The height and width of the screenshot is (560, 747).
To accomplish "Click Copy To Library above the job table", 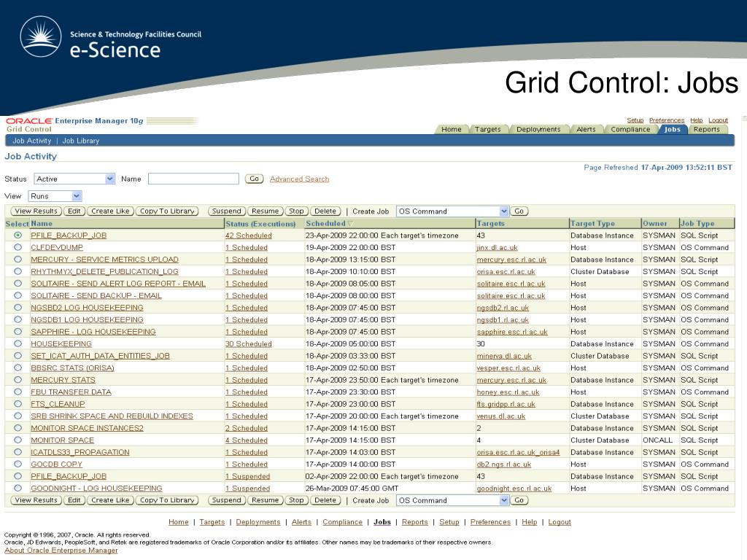I will (167, 211).
